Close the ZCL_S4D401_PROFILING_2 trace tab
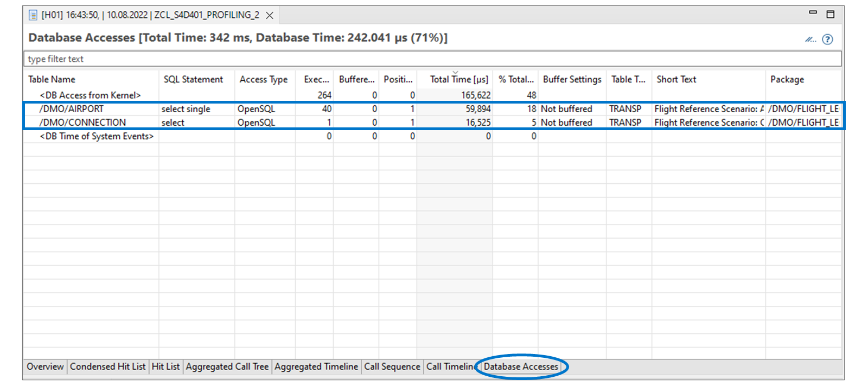 tap(270, 15)
